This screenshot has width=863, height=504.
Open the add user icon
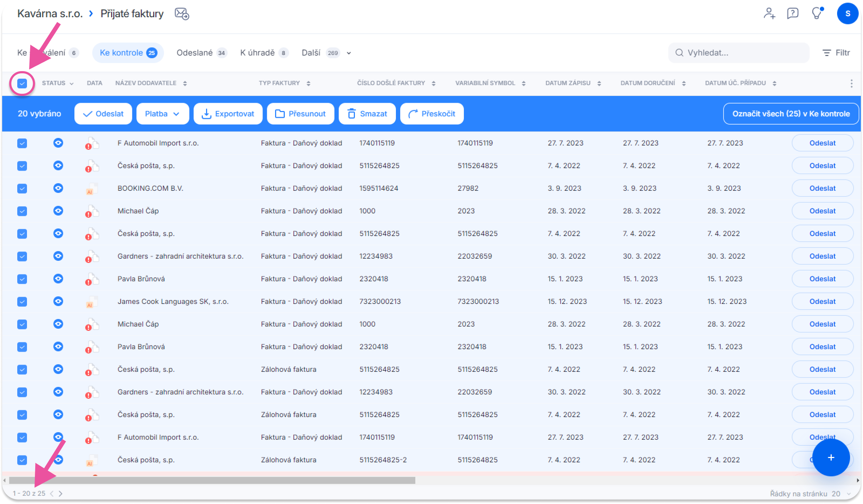[769, 14]
